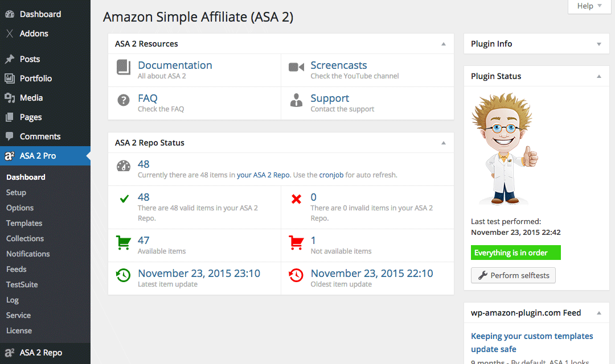Click the ASA 2 Repo logo icon
Screen dimensions: 615x364
10,353
